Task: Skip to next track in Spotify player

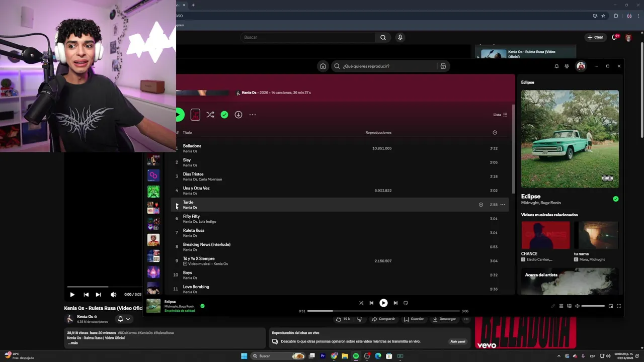Action: [395, 303]
